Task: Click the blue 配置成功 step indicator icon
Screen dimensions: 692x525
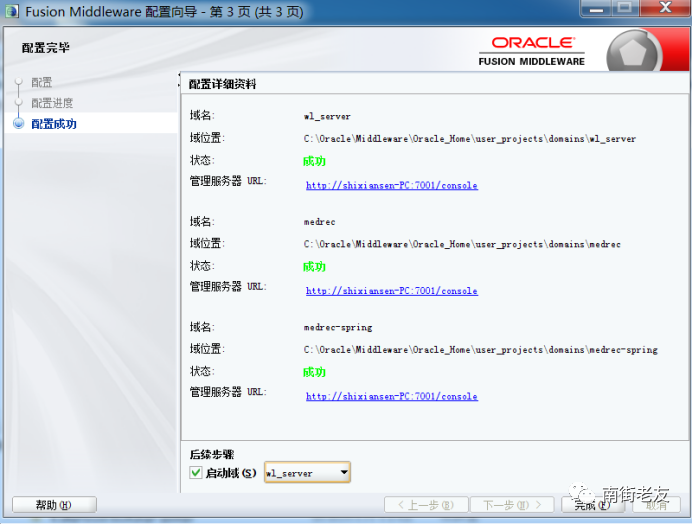Action: pos(19,124)
